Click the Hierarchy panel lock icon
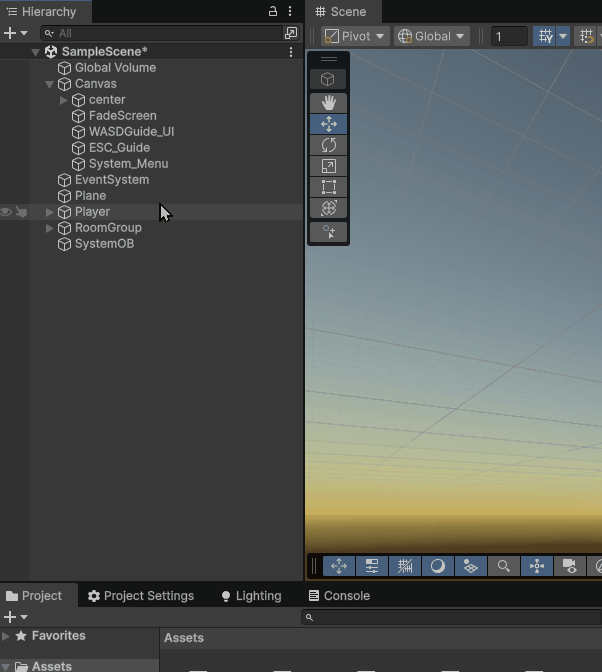 click(273, 12)
